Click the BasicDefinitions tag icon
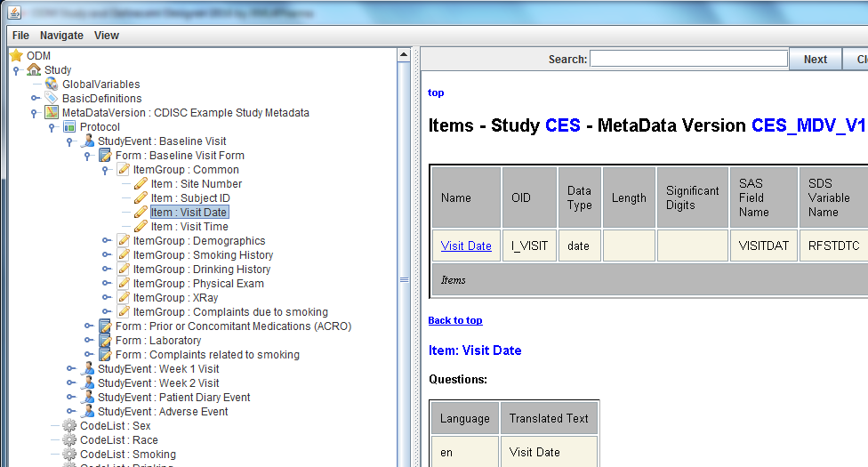 [x=52, y=98]
